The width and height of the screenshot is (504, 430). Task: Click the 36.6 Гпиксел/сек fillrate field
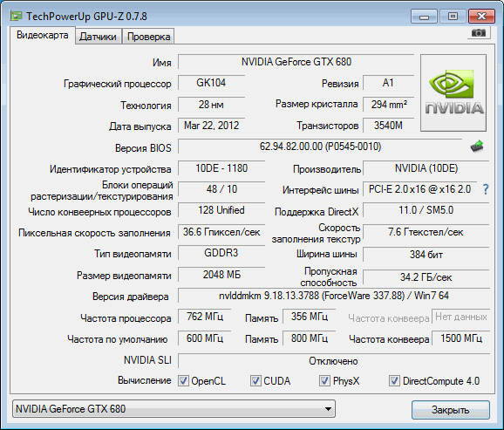pos(221,232)
